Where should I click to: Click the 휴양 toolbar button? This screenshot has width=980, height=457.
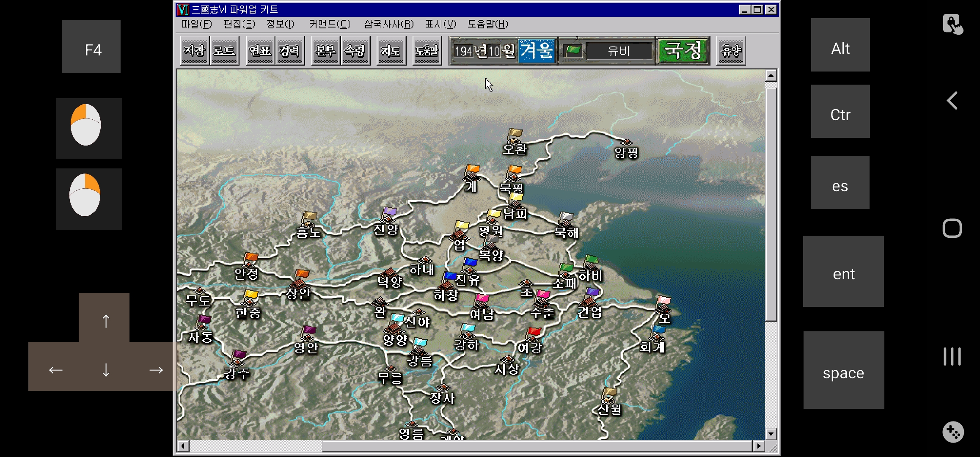click(731, 51)
